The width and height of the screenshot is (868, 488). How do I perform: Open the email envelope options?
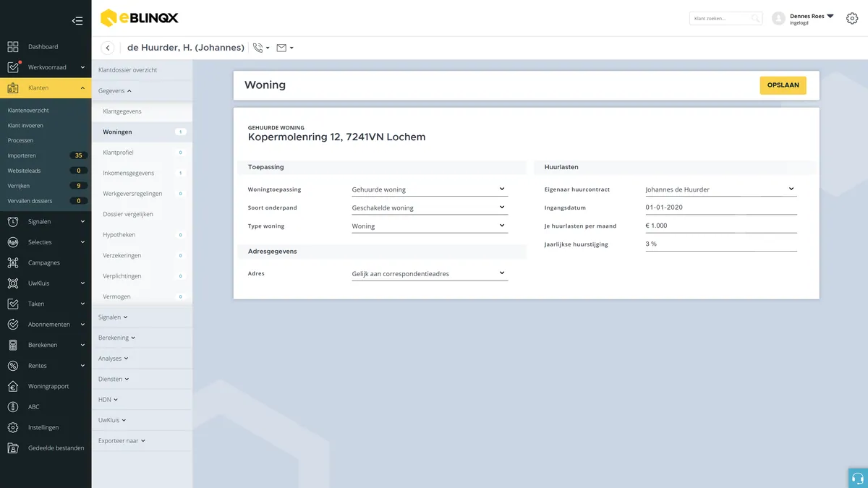pyautogui.click(x=285, y=48)
